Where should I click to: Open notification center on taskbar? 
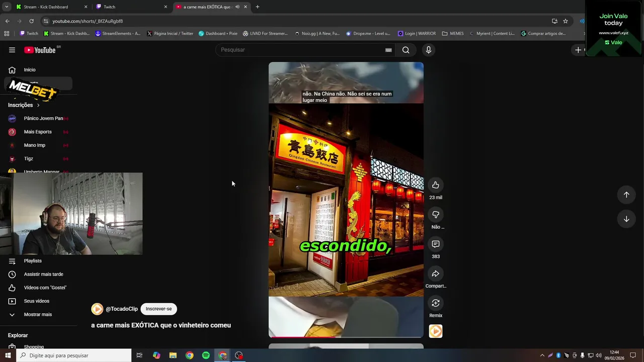[x=633, y=355]
